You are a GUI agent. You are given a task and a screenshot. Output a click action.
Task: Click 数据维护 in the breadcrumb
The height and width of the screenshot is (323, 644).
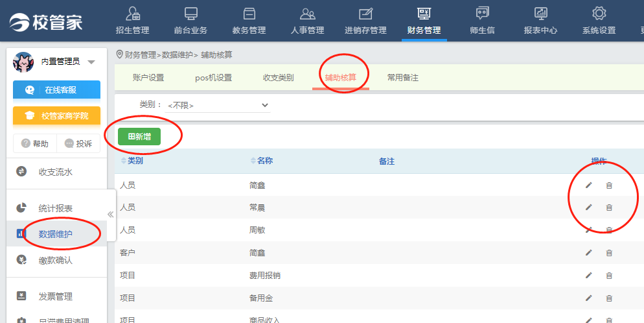coord(178,54)
